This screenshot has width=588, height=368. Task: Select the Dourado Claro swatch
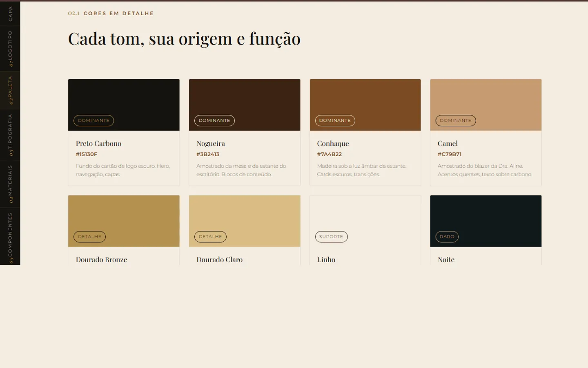(245, 221)
